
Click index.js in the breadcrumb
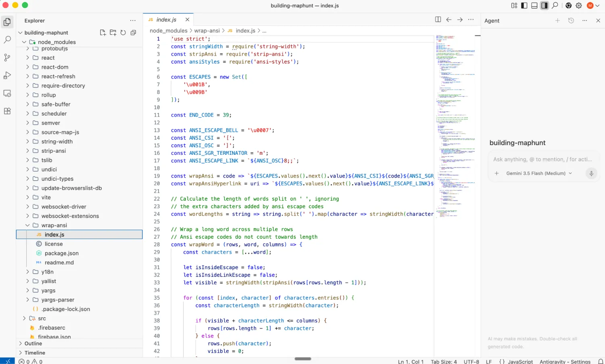coord(245,31)
